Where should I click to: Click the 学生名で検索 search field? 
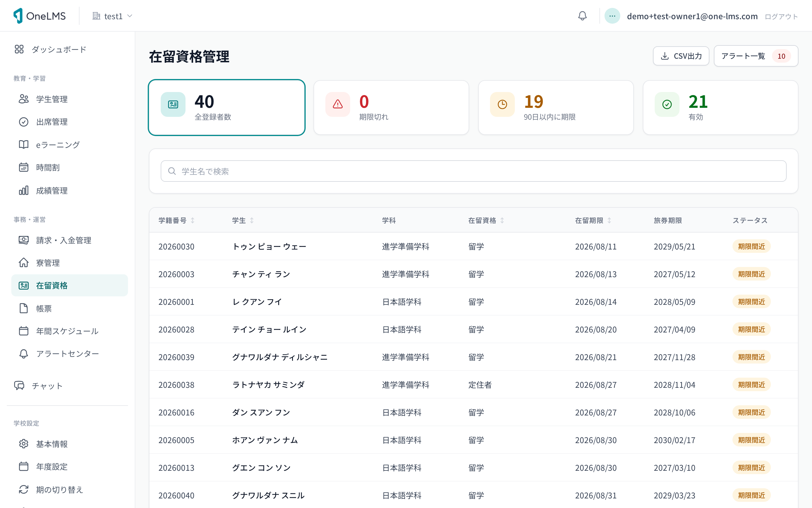pyautogui.click(x=473, y=171)
